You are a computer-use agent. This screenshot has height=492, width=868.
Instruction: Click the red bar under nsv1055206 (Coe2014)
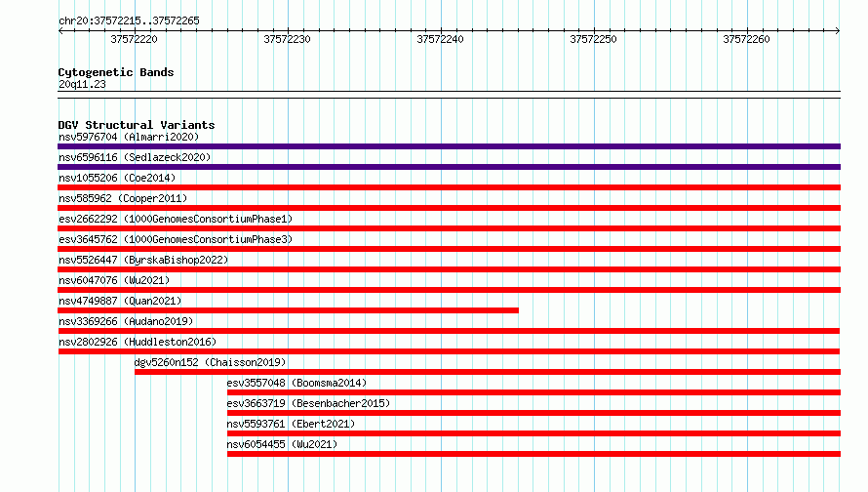[449, 187]
